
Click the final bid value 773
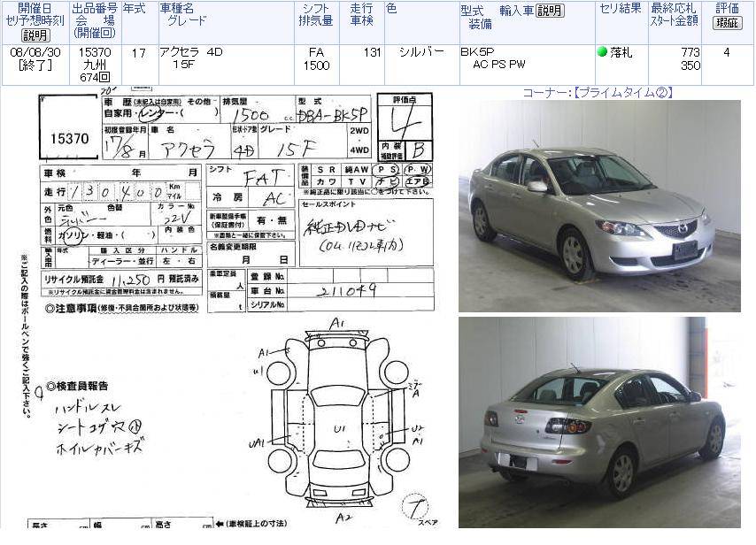point(690,52)
